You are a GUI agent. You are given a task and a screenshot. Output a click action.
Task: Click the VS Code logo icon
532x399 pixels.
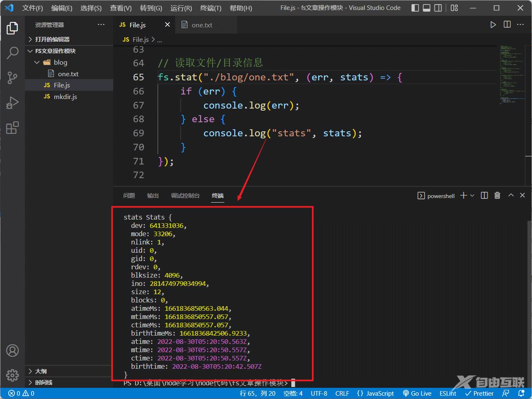click(9, 8)
